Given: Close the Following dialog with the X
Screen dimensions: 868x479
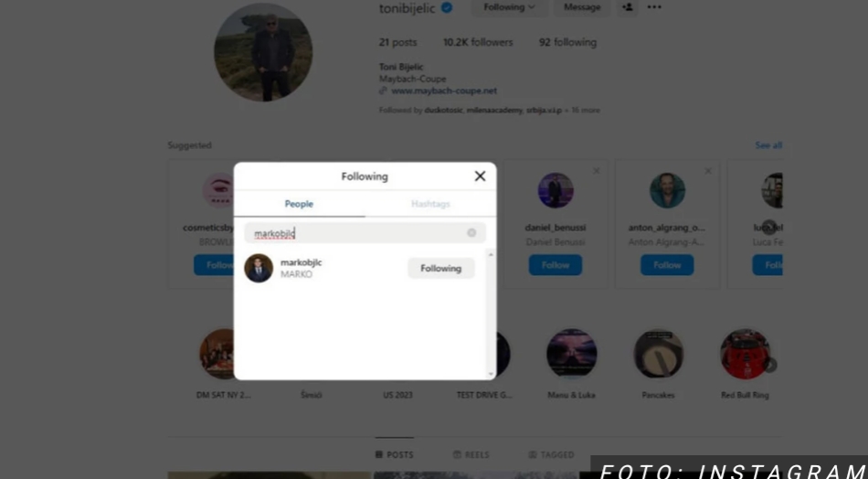Looking at the screenshot, I should click(480, 176).
